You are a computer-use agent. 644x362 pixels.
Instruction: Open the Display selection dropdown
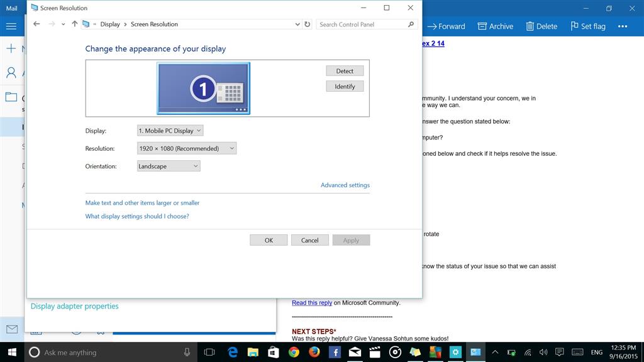pos(170,131)
